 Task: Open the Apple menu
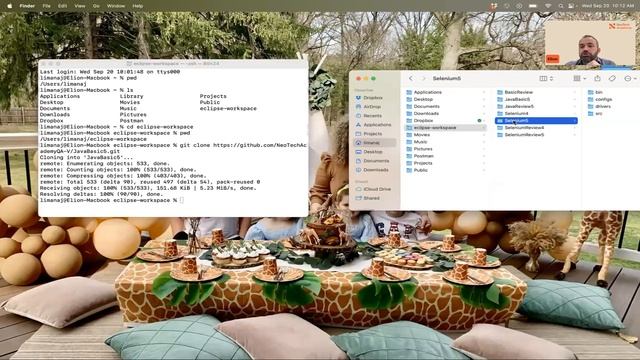pyautogui.click(x=9, y=6)
